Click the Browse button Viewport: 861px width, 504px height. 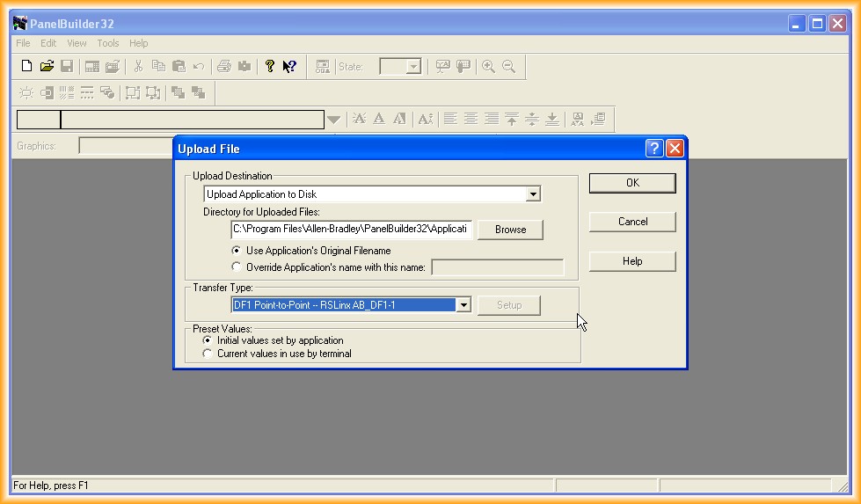[510, 230]
